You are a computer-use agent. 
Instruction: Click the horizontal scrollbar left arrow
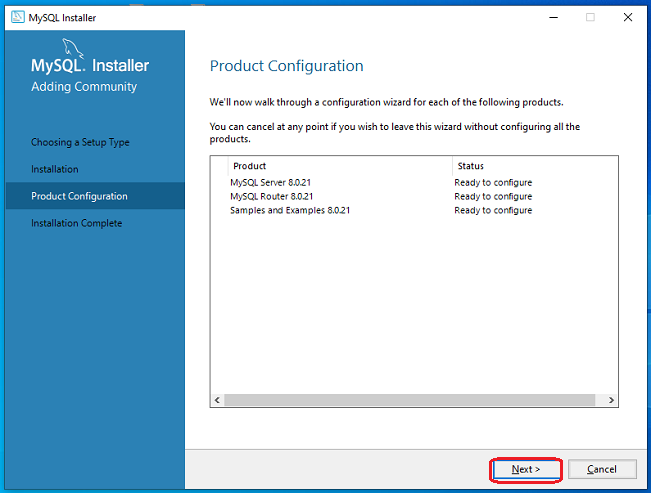(x=217, y=400)
